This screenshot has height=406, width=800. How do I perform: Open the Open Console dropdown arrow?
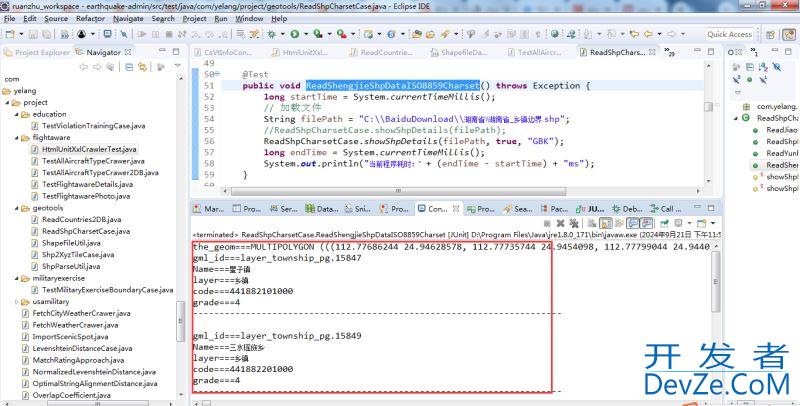pos(713,223)
